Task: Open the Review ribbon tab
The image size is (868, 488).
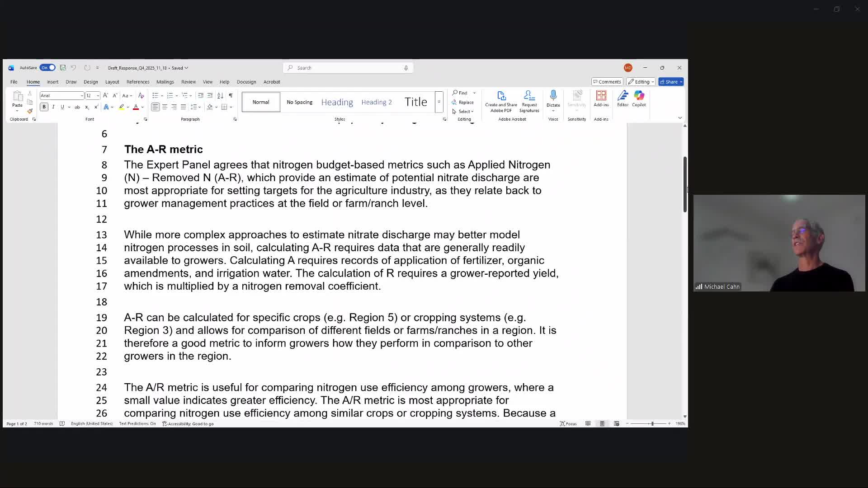Action: click(x=189, y=82)
